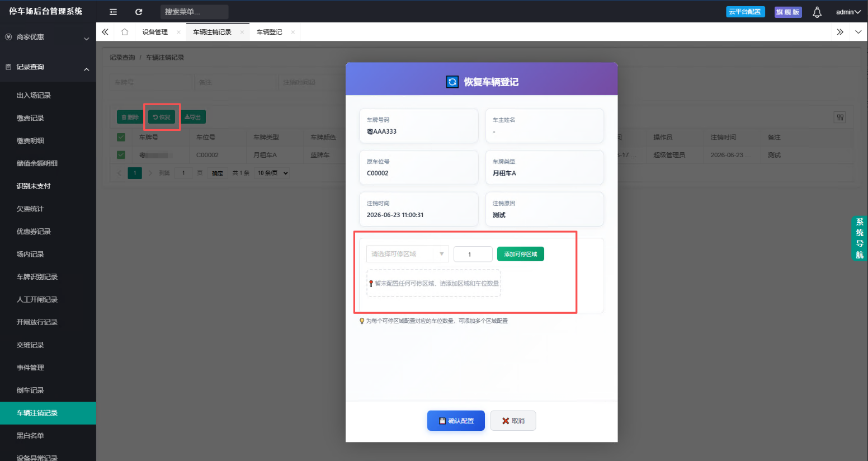Click the 添加可停区域 button
Image resolution: width=868 pixels, height=461 pixels.
[520, 254]
